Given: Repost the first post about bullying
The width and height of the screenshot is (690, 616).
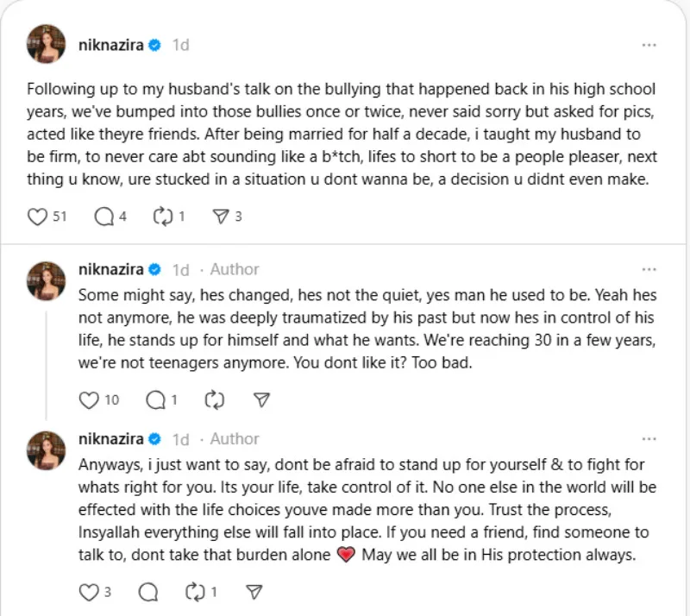Looking at the screenshot, I should [163, 217].
